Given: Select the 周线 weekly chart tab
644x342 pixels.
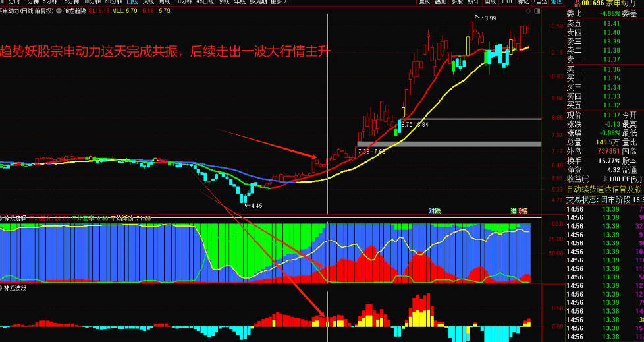Looking at the screenshot, I should (x=148, y=1).
